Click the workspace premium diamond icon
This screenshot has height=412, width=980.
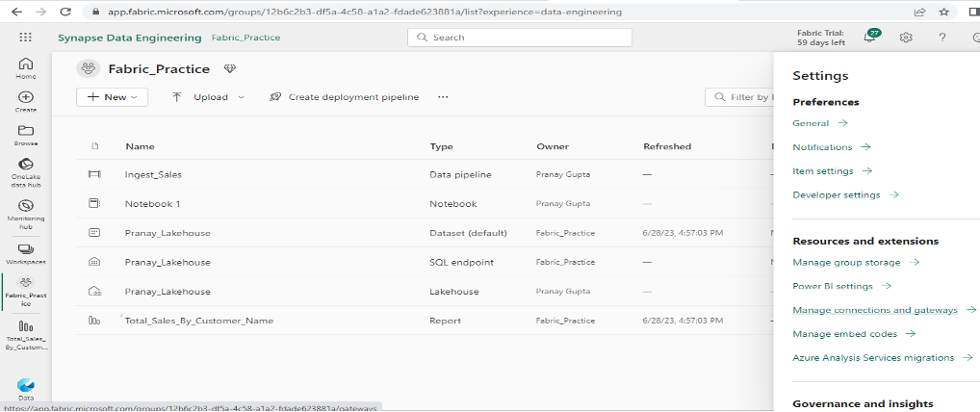229,68
